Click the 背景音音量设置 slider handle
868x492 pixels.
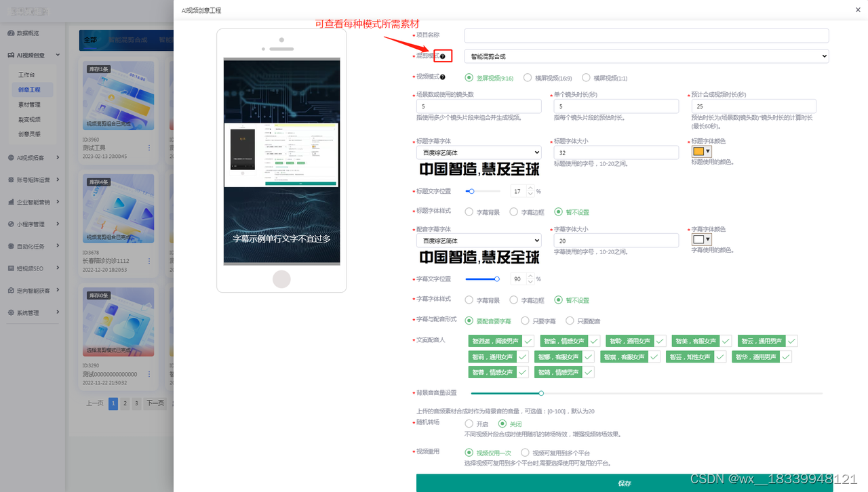click(541, 393)
